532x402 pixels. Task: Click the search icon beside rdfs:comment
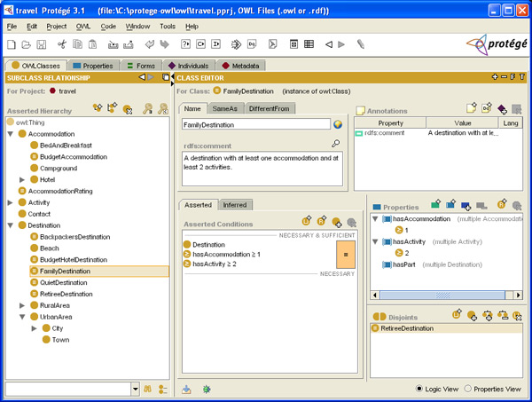[336, 143]
